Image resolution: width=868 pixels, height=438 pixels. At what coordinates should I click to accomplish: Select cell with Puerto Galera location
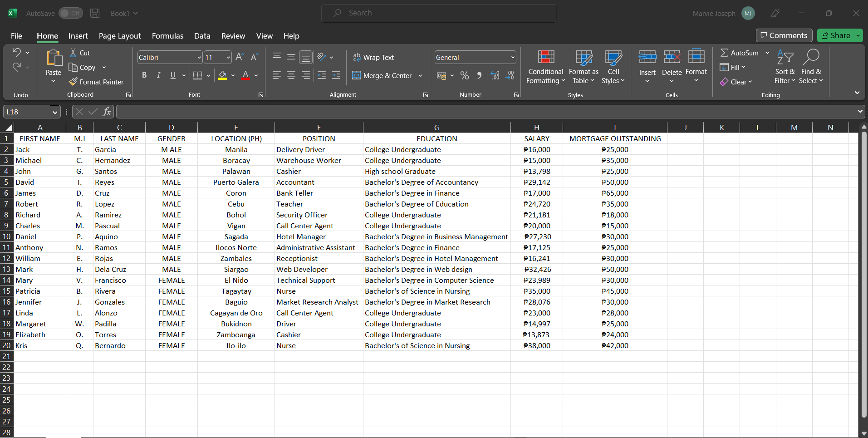click(x=236, y=182)
